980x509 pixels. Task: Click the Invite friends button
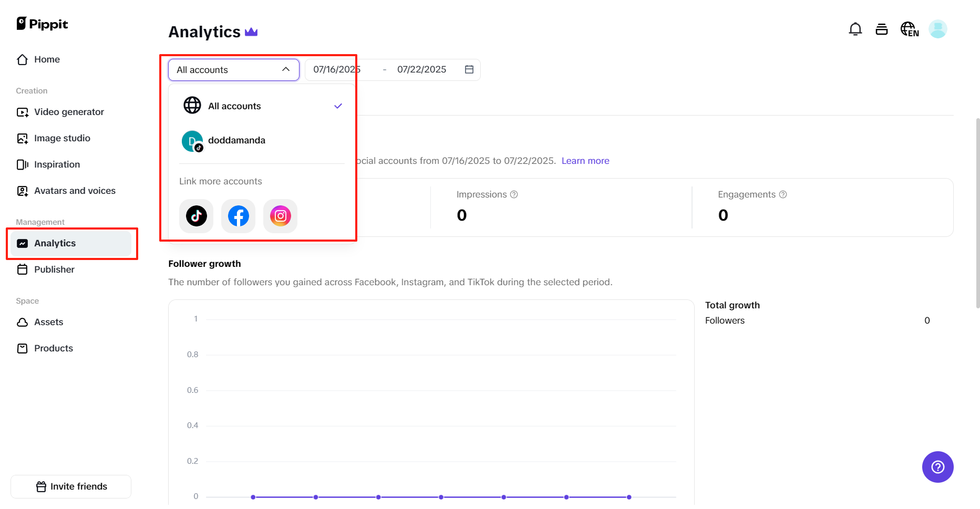click(x=71, y=486)
